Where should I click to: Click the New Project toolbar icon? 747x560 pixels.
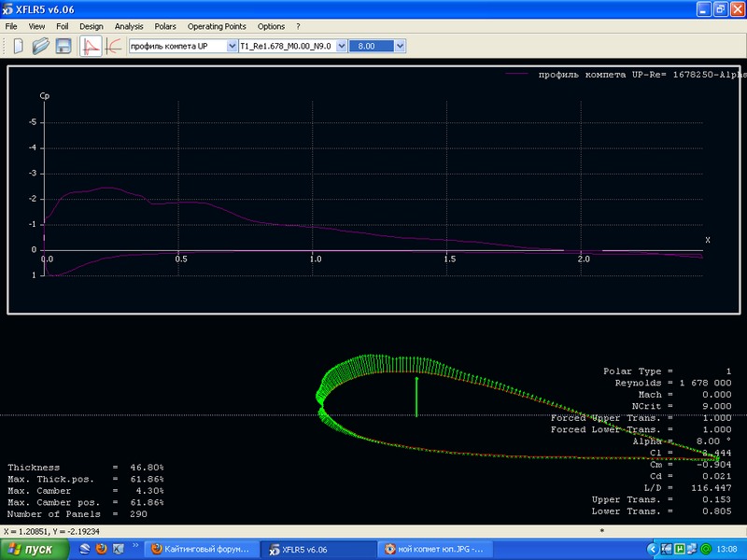[18, 46]
